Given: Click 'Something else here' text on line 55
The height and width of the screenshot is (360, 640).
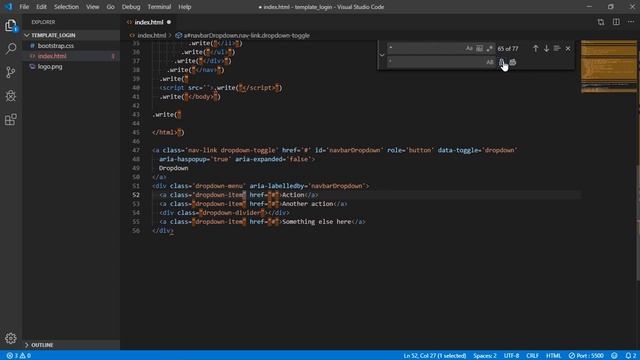Looking at the screenshot, I should point(317,222).
